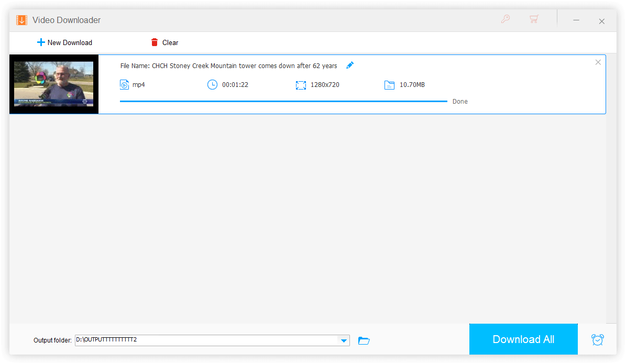Click the blue plus icon for New Download
The width and height of the screenshot is (626, 364).
[x=41, y=42]
